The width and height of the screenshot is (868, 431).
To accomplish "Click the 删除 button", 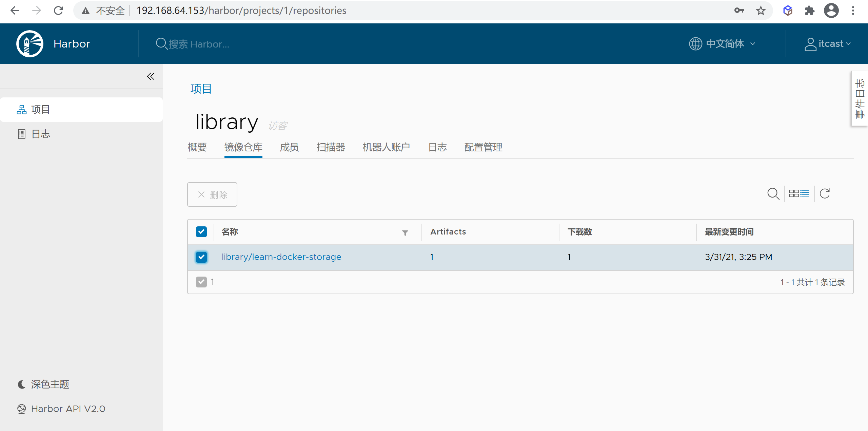I will (x=212, y=194).
